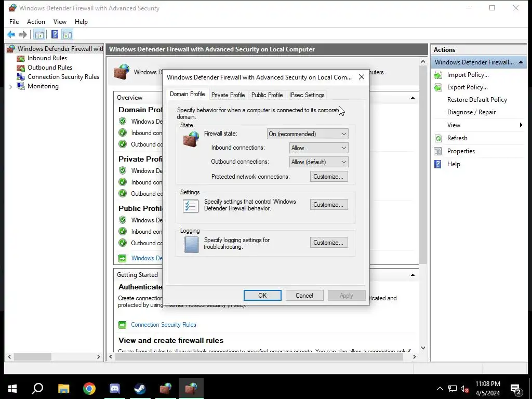Open the Firewall state dropdown
The width and height of the screenshot is (532, 399).
pos(308,134)
